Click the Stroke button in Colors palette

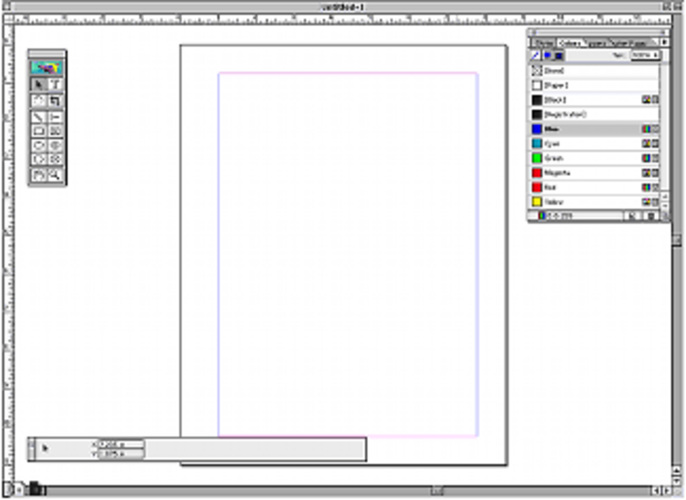pos(536,56)
